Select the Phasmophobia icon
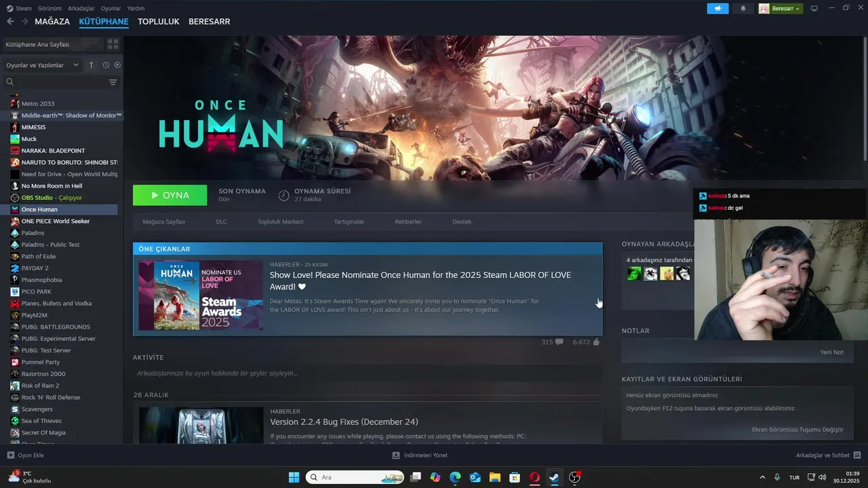The width and height of the screenshot is (868, 488). click(15, 280)
